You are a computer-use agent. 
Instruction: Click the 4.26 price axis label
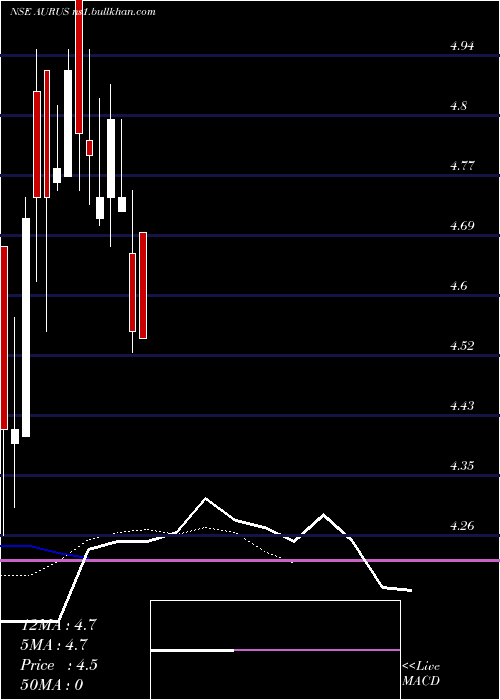click(x=462, y=526)
